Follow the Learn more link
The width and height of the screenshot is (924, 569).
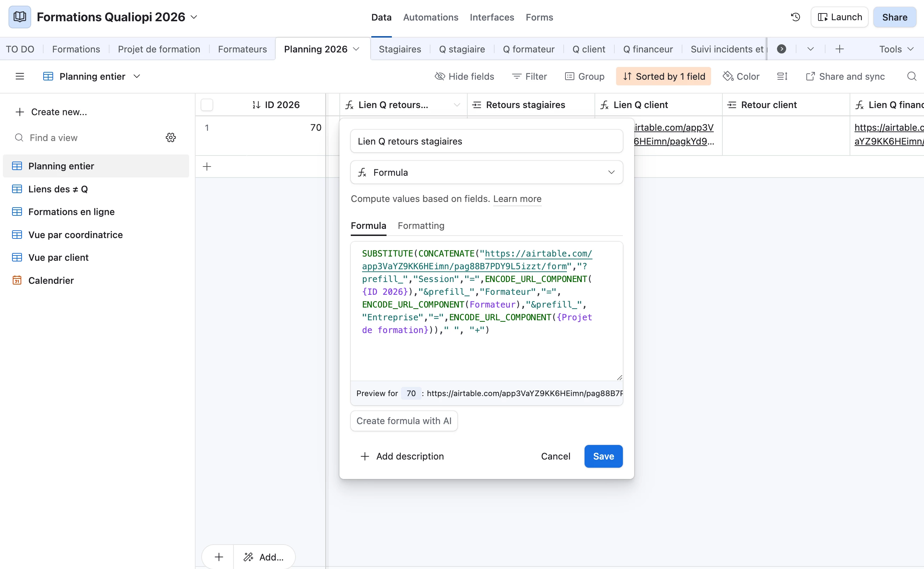coord(517,199)
